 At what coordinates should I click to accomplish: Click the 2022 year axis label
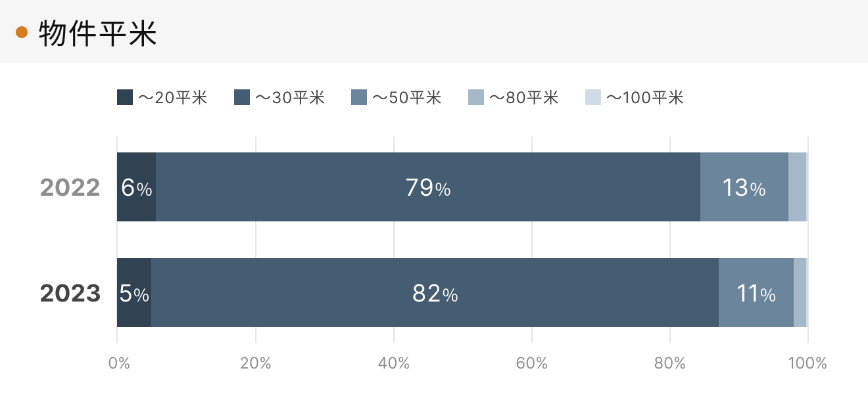pyautogui.click(x=70, y=188)
